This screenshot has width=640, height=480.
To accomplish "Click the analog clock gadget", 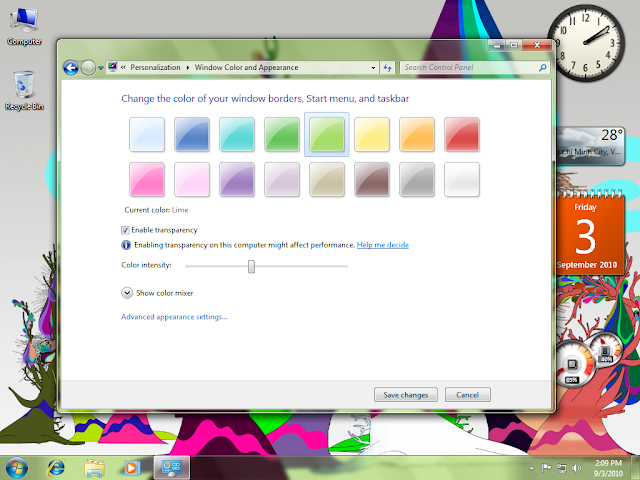I will (x=586, y=43).
